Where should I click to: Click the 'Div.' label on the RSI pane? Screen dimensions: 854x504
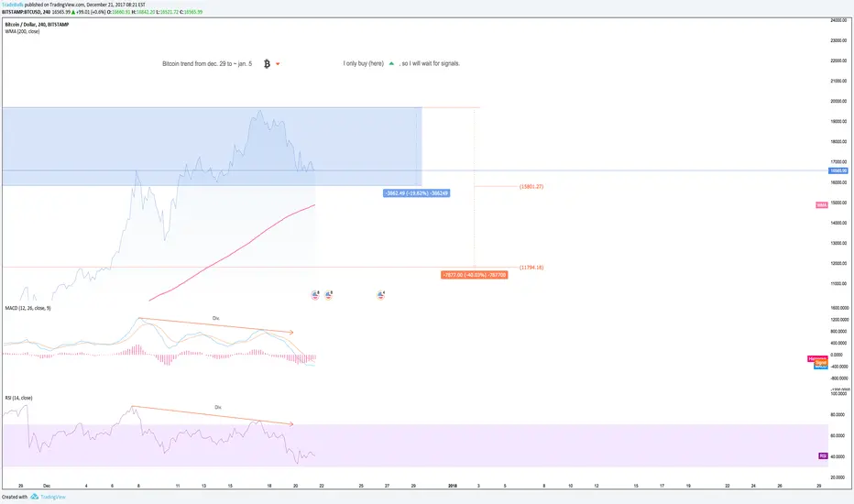click(218, 407)
